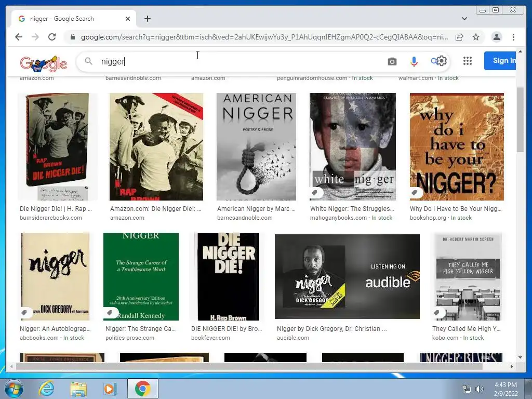Image resolution: width=532 pixels, height=399 pixels.
Task: Open the network status tray icon
Action: 467,389
